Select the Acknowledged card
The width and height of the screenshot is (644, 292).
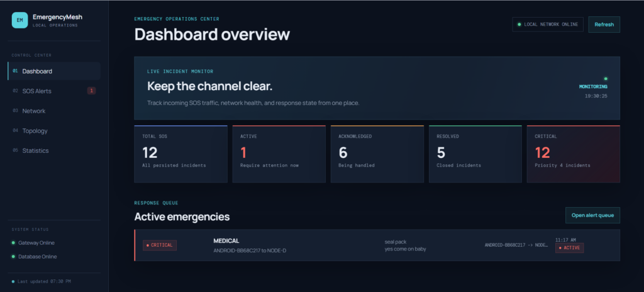tap(377, 154)
